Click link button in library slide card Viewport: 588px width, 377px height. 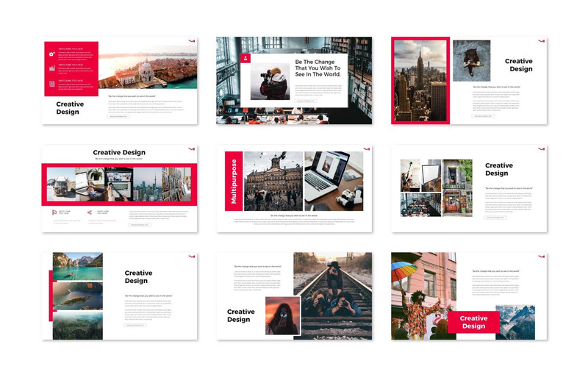click(306, 101)
